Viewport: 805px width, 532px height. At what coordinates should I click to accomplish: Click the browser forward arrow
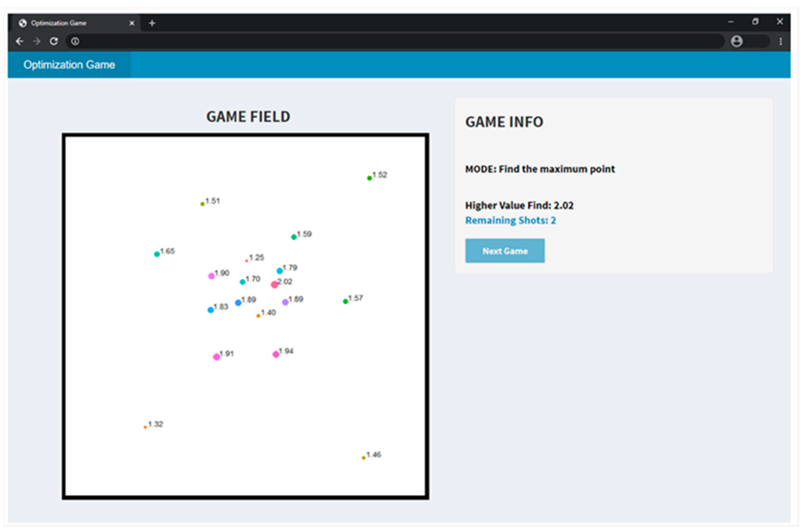(x=37, y=41)
